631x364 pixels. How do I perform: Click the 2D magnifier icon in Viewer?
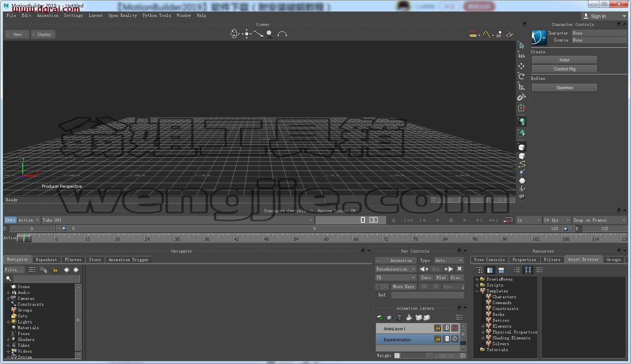tap(499, 34)
